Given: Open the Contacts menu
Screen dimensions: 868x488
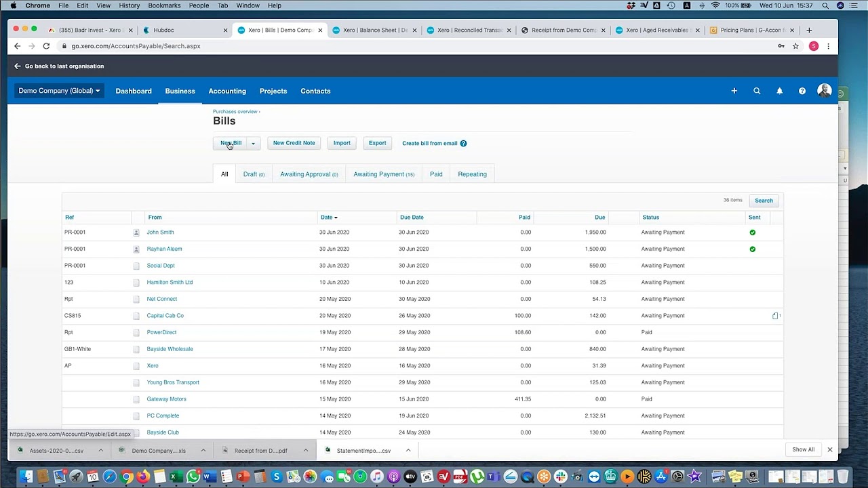Looking at the screenshot, I should coord(315,91).
